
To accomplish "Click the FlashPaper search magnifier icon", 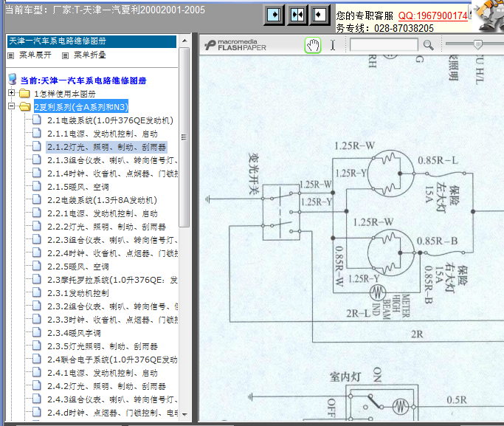I will [428, 45].
